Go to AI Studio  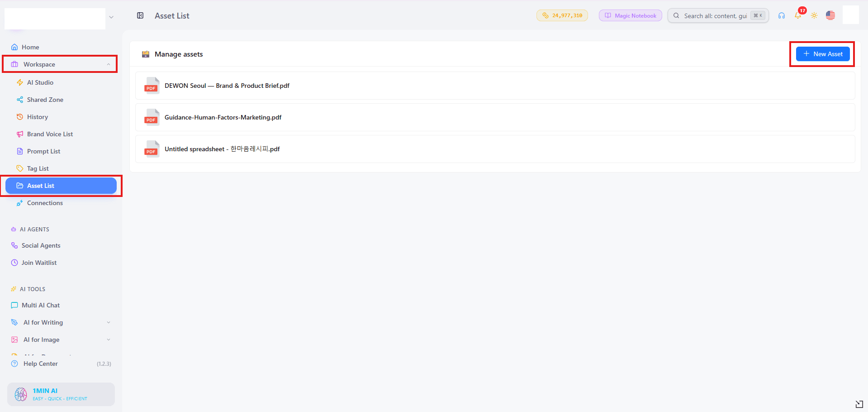point(40,82)
